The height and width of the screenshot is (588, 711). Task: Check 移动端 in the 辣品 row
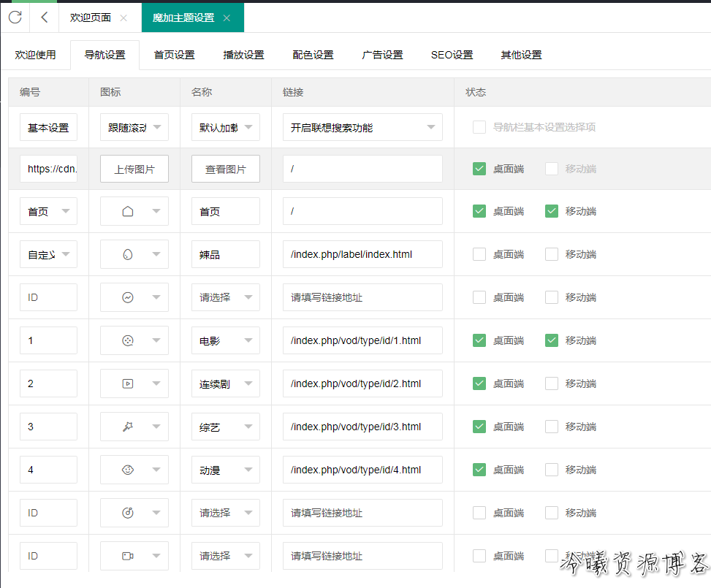552,254
